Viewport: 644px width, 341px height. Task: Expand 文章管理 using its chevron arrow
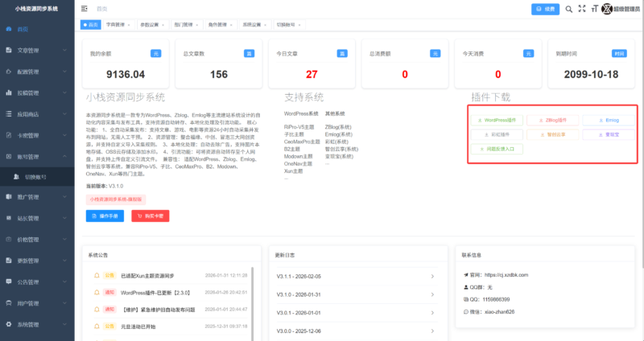point(64,50)
